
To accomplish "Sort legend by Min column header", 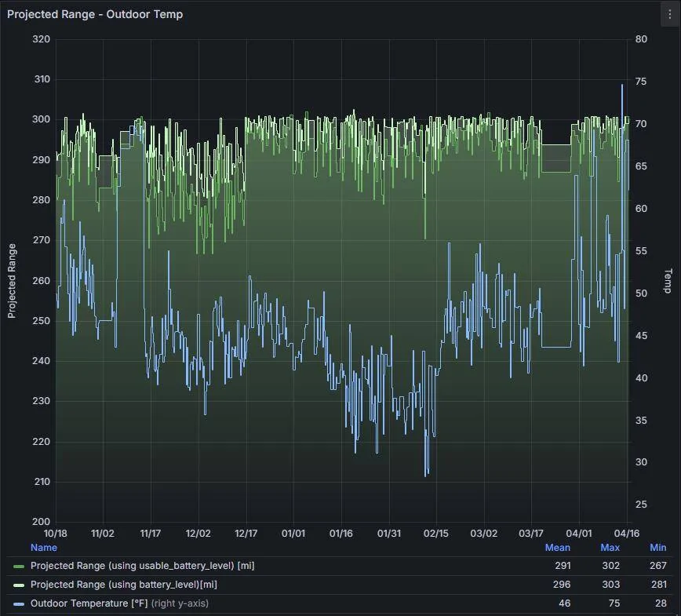I will pyautogui.click(x=657, y=548).
